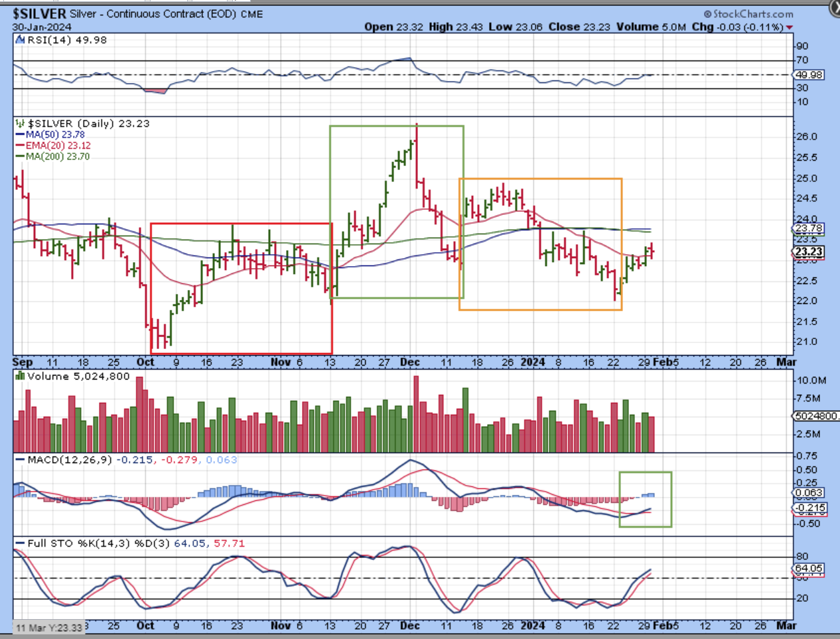Click the date 30-Jan-2024
The height and width of the screenshot is (639, 840).
click(x=42, y=27)
